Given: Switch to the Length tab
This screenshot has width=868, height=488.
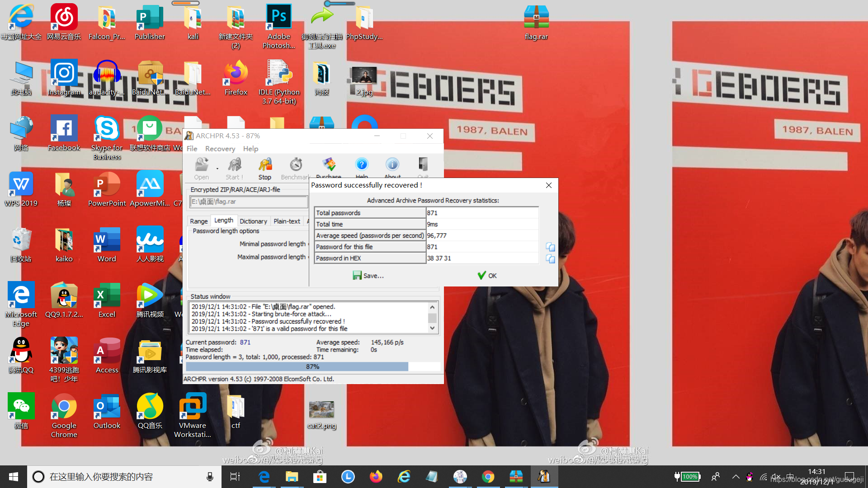Looking at the screenshot, I should pyautogui.click(x=224, y=220).
